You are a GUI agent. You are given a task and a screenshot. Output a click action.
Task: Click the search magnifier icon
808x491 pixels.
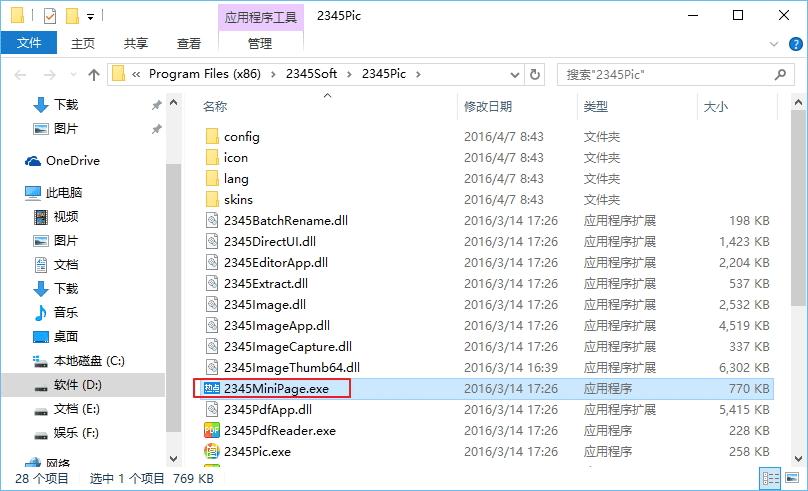[780, 75]
